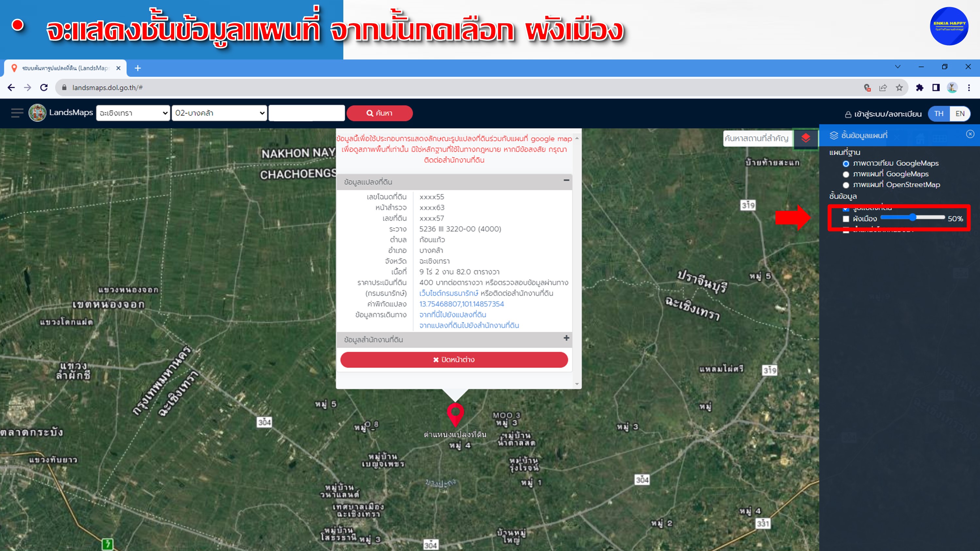This screenshot has width=980, height=551.
Task: Open the district dropdown showing 02-บางคล้า
Action: coord(219,113)
